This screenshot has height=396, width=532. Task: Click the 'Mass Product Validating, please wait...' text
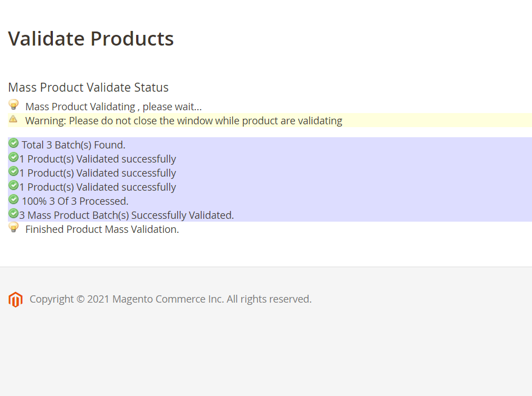click(113, 107)
